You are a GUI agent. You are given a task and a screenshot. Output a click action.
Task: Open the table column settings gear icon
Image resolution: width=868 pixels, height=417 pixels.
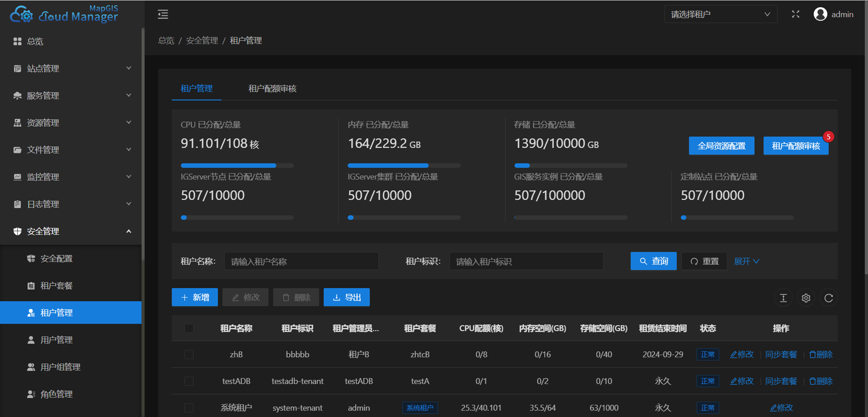[x=806, y=298]
